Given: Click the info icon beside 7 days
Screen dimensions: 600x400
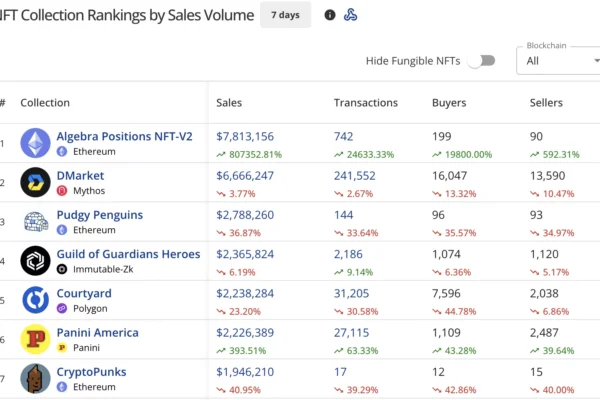Looking at the screenshot, I should point(330,15).
